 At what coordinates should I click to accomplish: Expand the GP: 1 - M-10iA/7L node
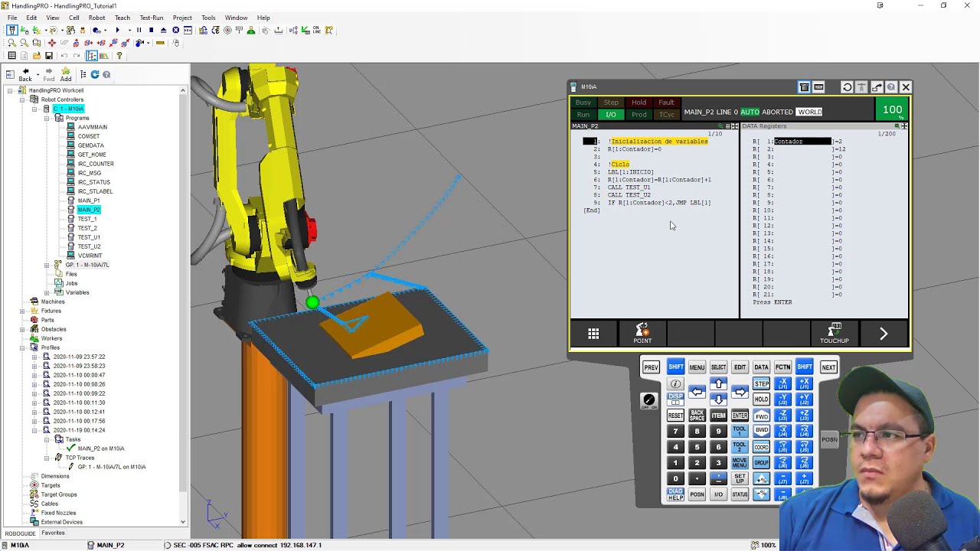[x=47, y=265]
